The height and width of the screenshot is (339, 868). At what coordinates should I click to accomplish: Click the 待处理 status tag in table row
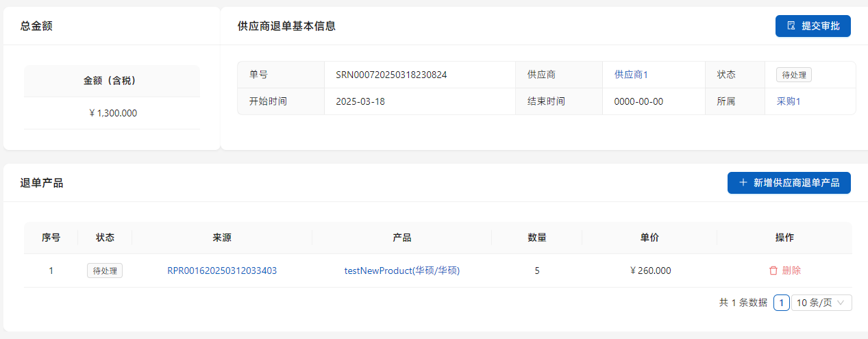pos(104,271)
